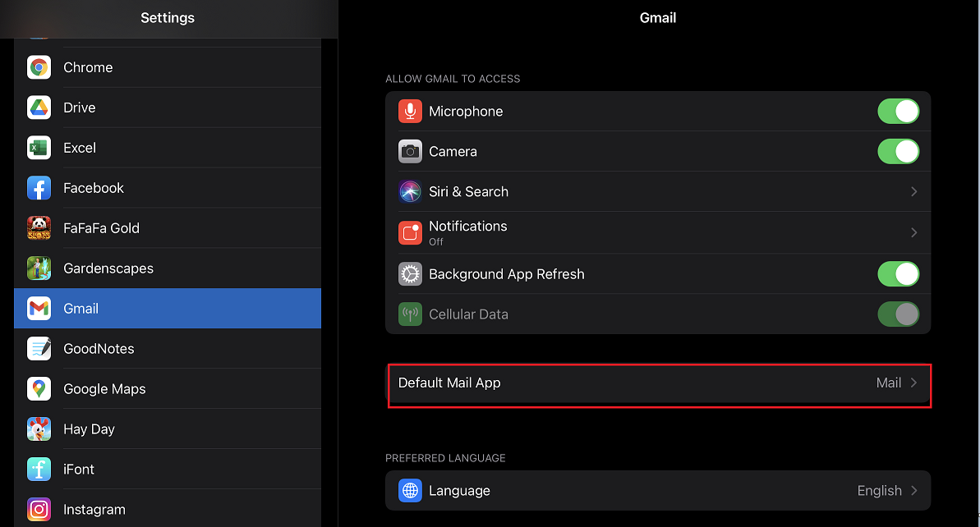Select Facebook in the sidebar
Image resolution: width=980 pixels, height=527 pixels.
(x=168, y=188)
